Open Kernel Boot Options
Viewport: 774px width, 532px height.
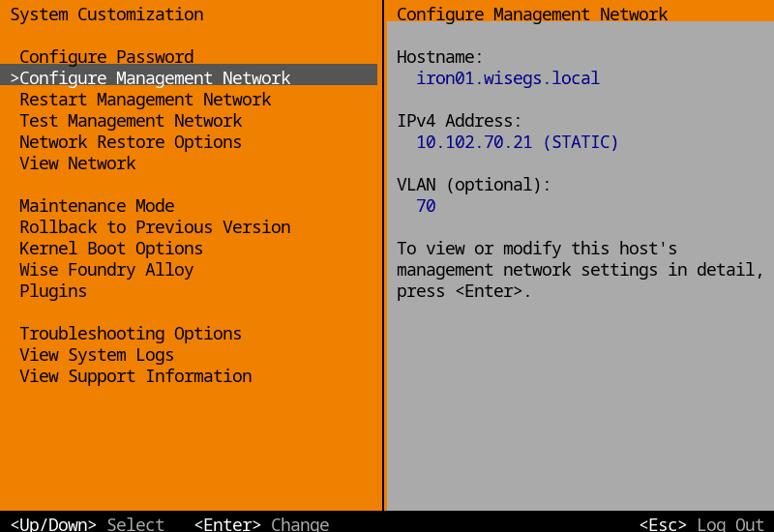click(111, 249)
